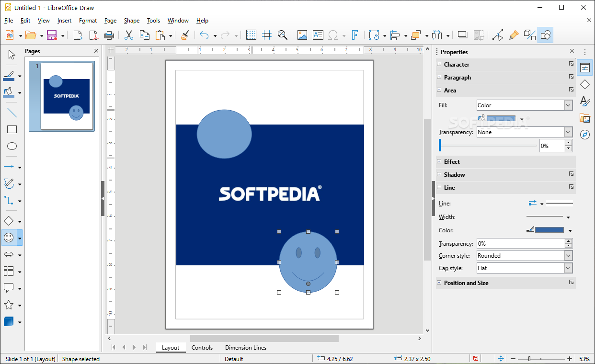Expand the Paragraph section
595x364 pixels.
[439, 77]
